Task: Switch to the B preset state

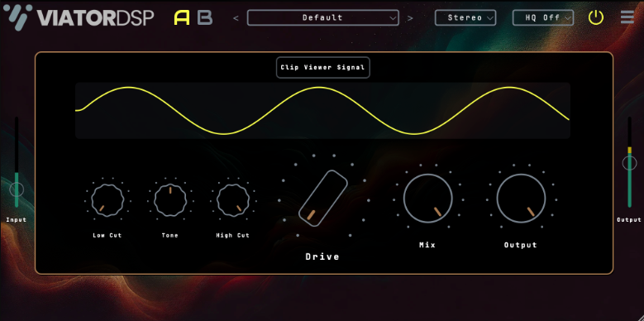Action: 205,17
